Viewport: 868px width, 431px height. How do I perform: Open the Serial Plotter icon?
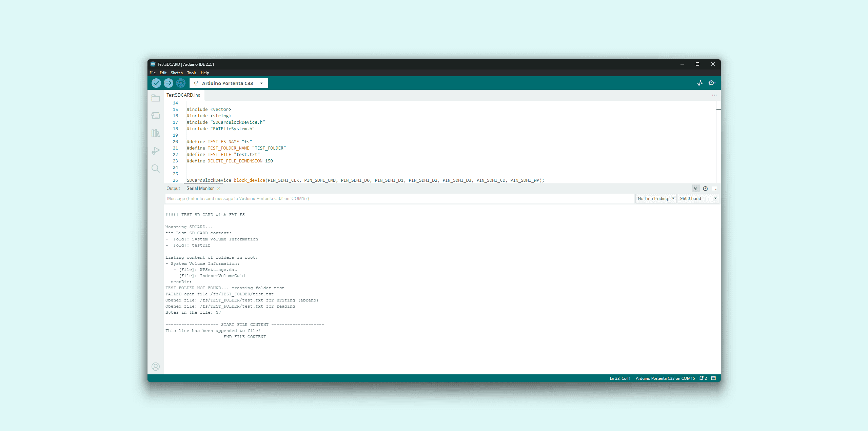pos(700,83)
